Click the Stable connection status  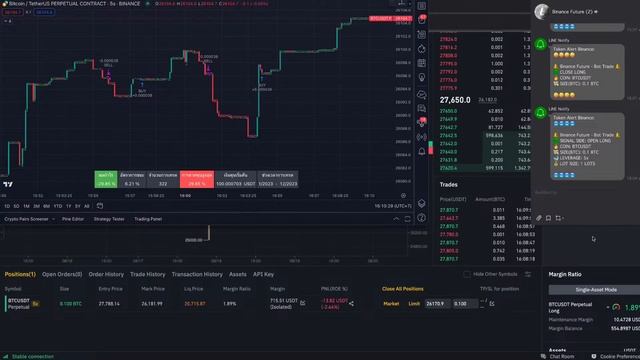tap(33, 356)
